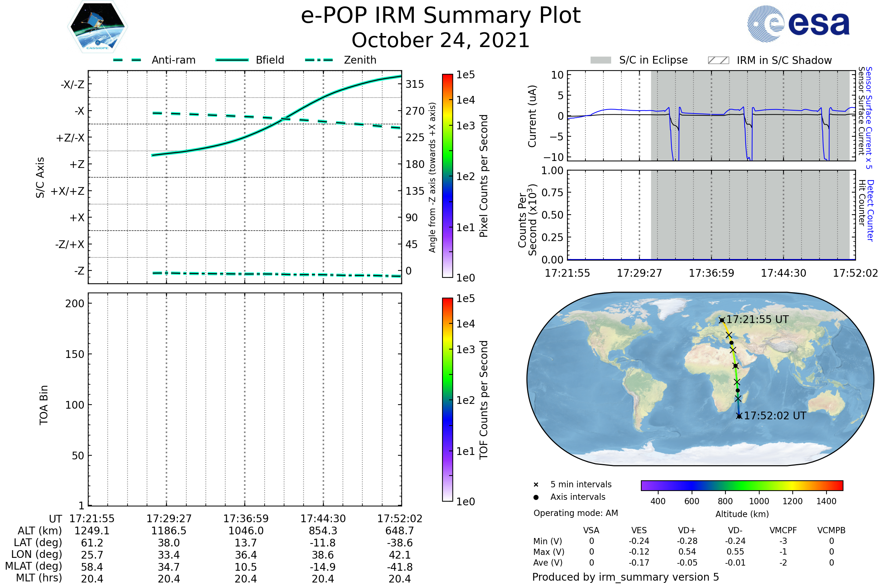882x588 pixels.
Task: Click the Produced by irm_summary version 5 text
Action: [x=625, y=577]
